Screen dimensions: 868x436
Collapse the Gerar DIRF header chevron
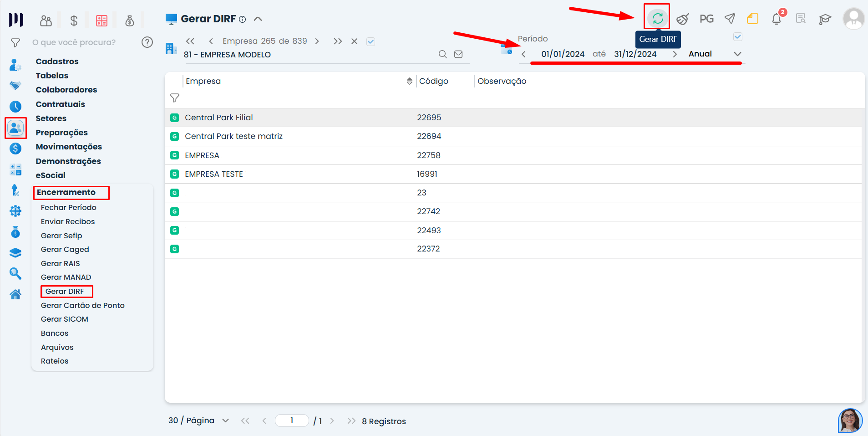pos(258,19)
